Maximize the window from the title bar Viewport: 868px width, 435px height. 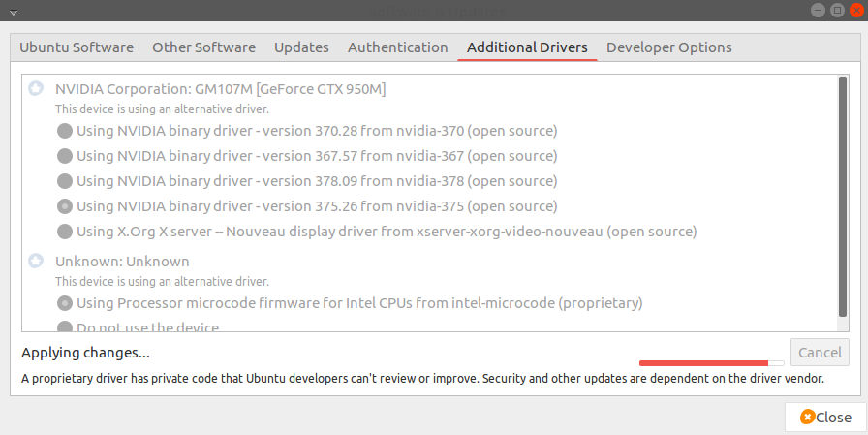[836, 10]
